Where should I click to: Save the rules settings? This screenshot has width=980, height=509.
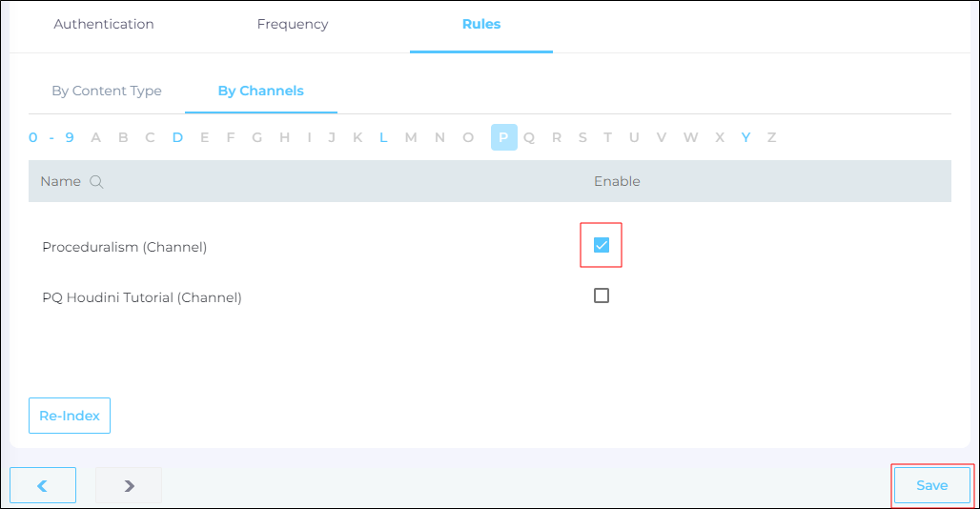931,485
